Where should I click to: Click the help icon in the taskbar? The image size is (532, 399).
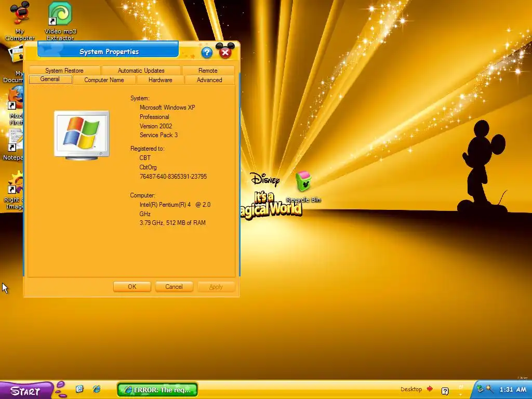coord(445,391)
